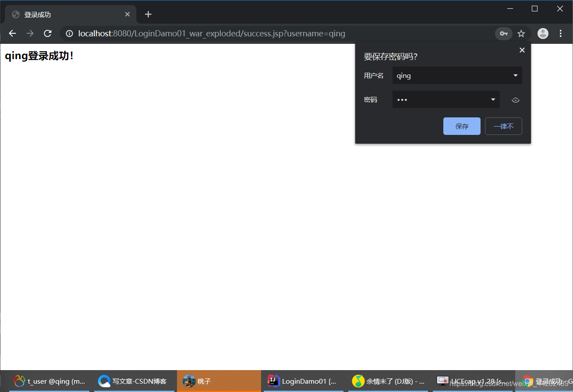
Task: Bookmark this page with the star icon
Action: point(521,33)
